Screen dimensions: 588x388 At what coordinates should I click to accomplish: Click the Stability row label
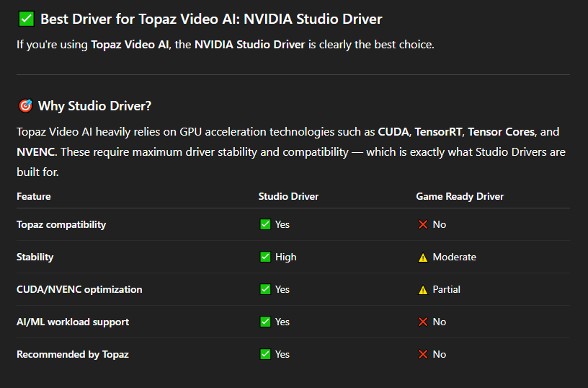(35, 257)
